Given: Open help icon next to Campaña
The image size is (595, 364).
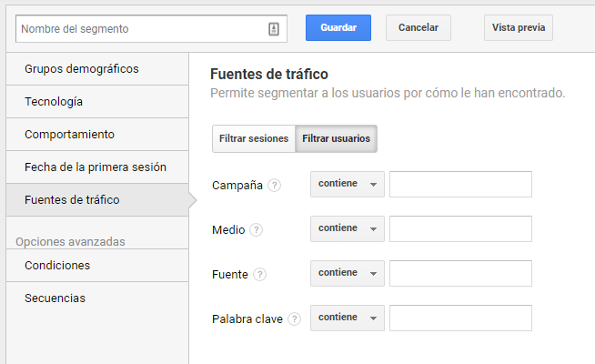Looking at the screenshot, I should tap(274, 186).
